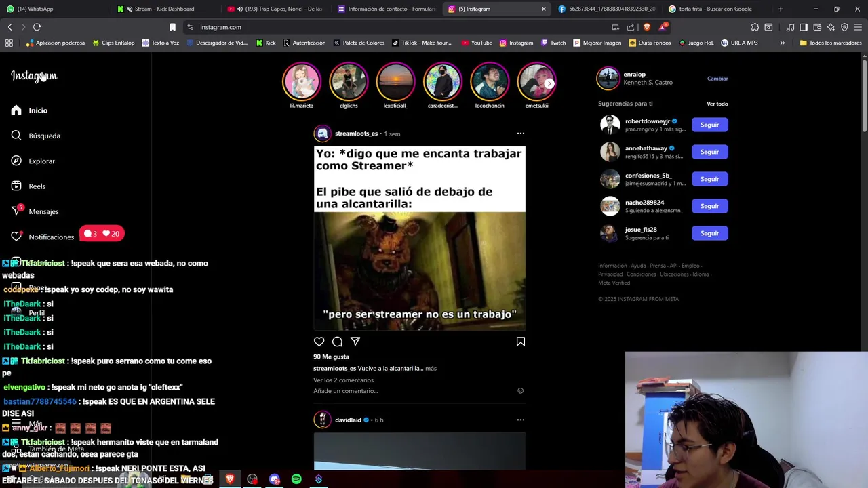This screenshot has width=868, height=488.
Task: Open Notificaciones heart icon in sidebar
Action: pyautogui.click(x=16, y=237)
